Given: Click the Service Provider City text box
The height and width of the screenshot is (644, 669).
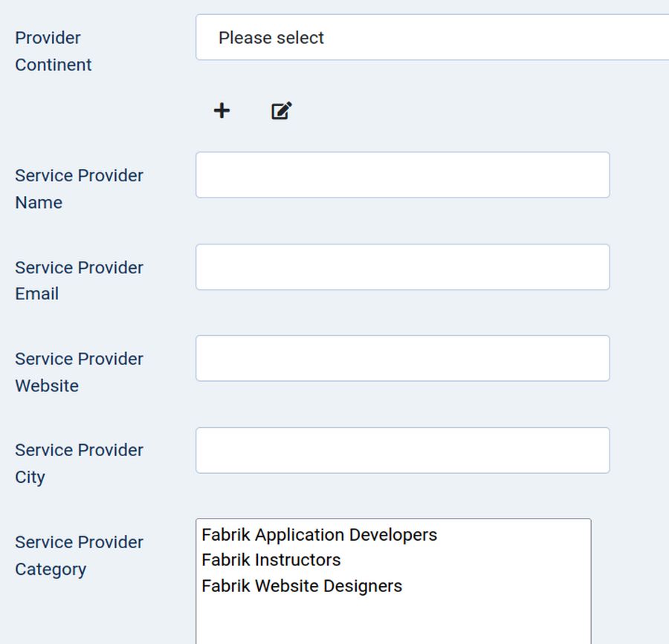Looking at the screenshot, I should [402, 450].
